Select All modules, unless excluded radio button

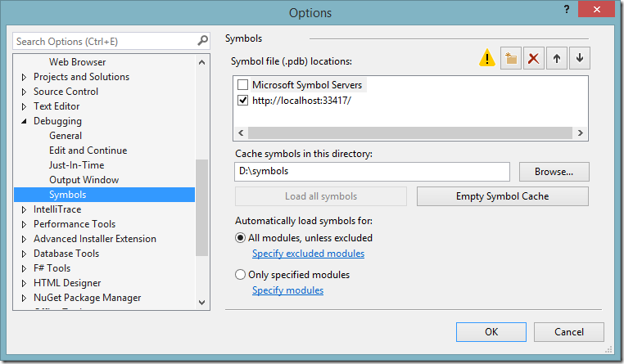tap(241, 238)
